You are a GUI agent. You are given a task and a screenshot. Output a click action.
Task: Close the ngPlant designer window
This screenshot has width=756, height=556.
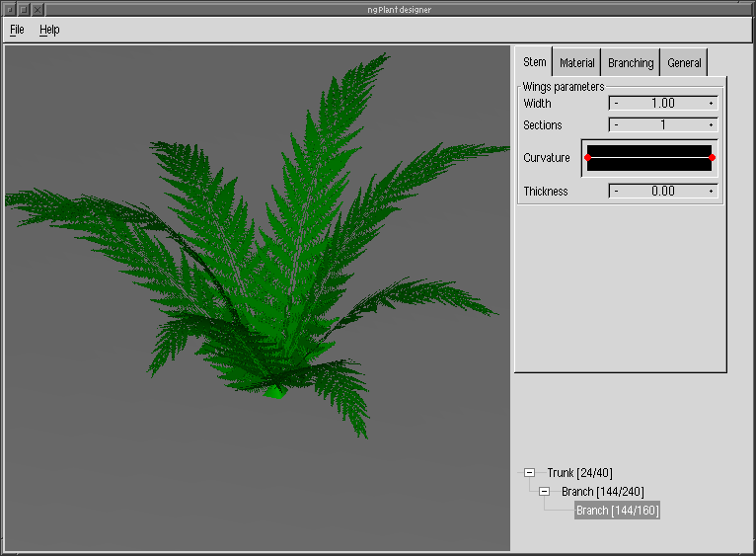pos(38,9)
